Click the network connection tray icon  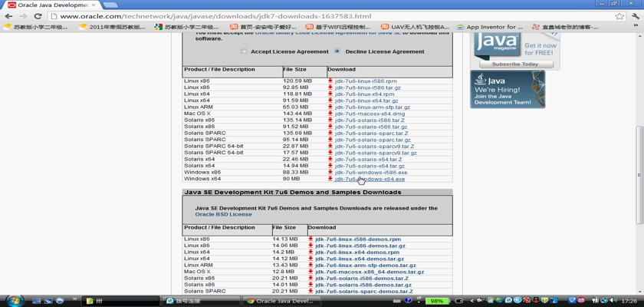coord(605,300)
